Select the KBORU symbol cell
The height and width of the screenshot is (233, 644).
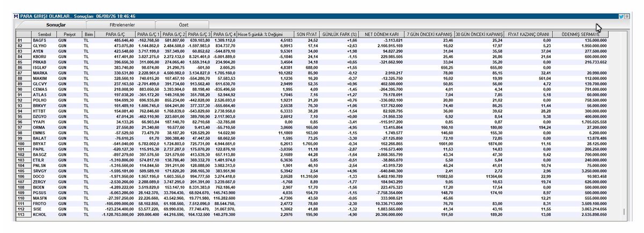pyautogui.click(x=43, y=56)
